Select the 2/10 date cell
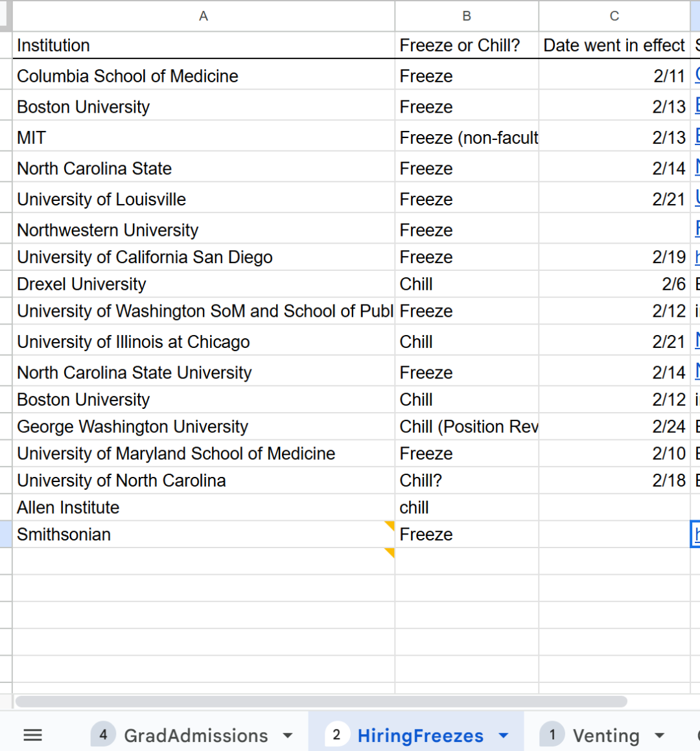The image size is (700, 751). [614, 453]
